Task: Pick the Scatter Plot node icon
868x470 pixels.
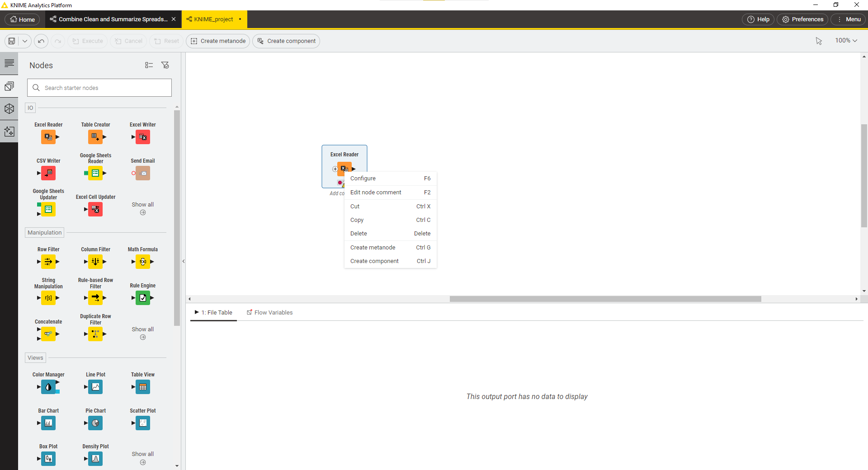Action: (143, 423)
